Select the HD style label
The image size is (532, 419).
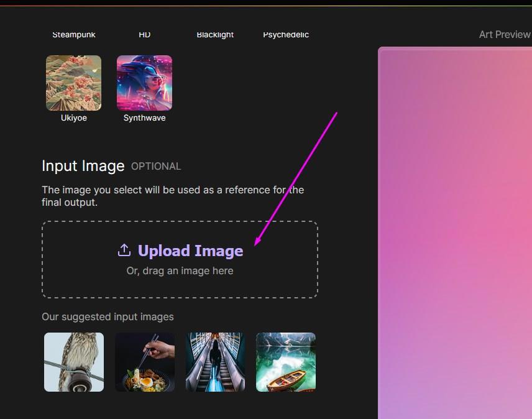pyautogui.click(x=145, y=35)
